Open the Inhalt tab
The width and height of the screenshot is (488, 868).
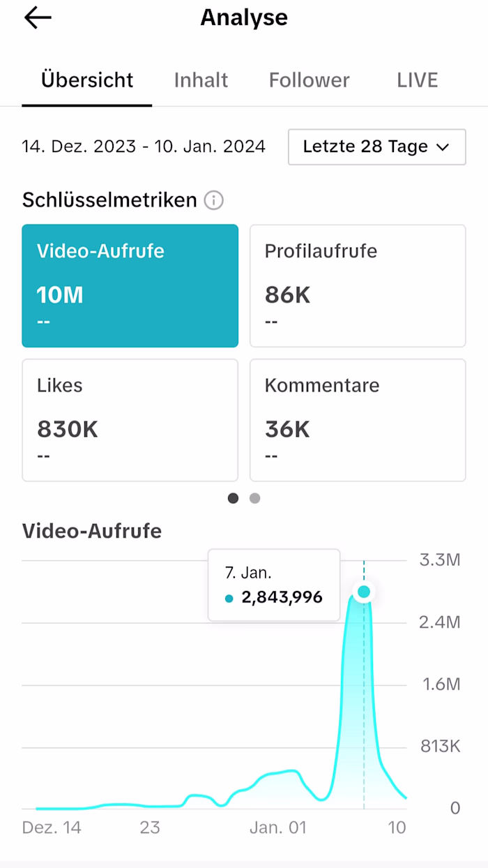point(201,80)
